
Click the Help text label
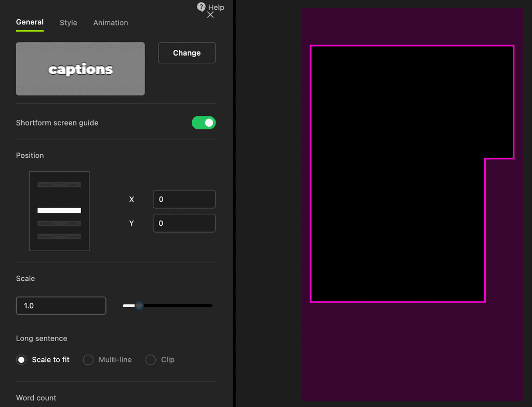pyautogui.click(x=215, y=7)
